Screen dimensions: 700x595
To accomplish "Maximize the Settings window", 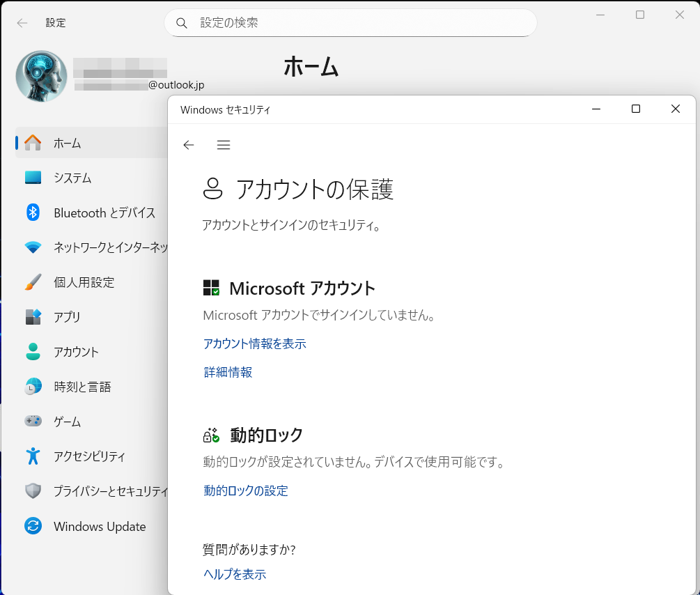I will [x=639, y=15].
